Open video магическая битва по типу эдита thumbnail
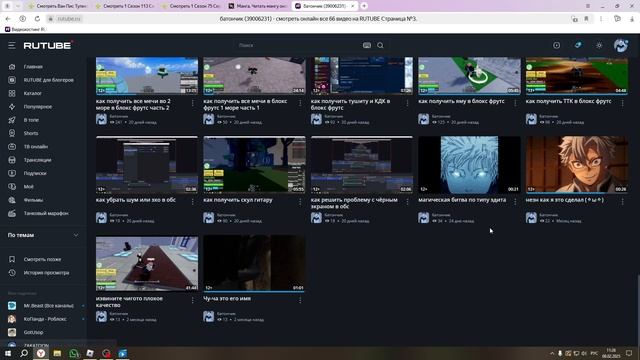 pos(469,164)
